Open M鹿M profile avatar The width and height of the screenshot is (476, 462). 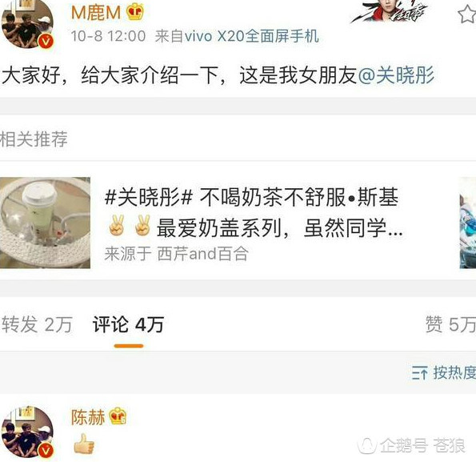click(x=27, y=24)
